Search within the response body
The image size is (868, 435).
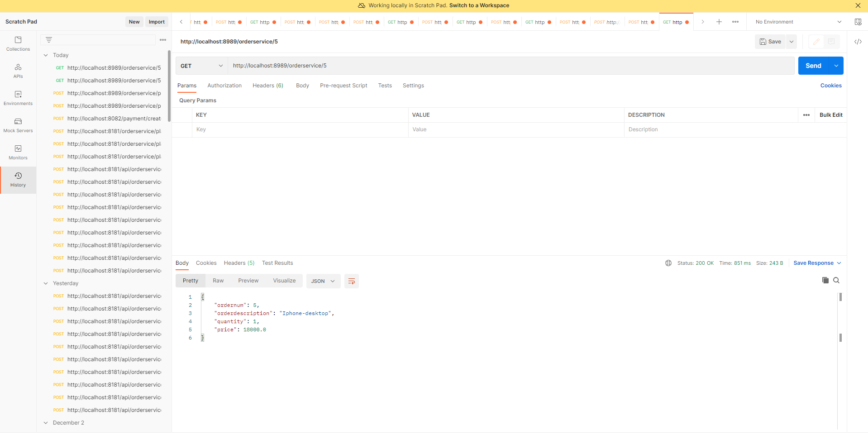(836, 280)
